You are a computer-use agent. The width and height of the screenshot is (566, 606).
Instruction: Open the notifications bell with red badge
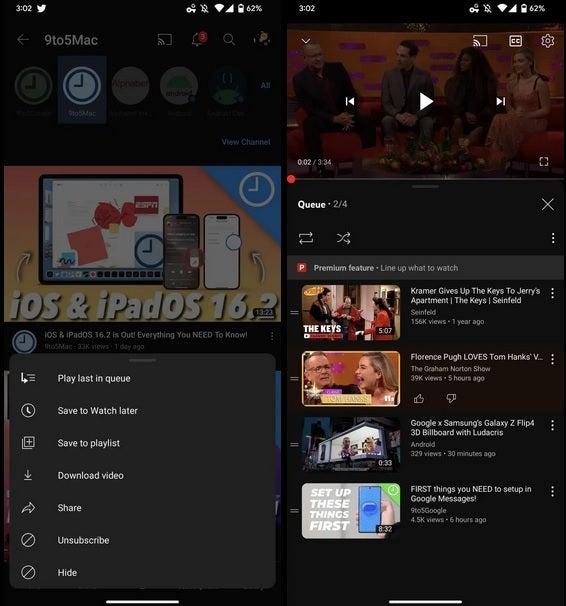click(x=198, y=39)
